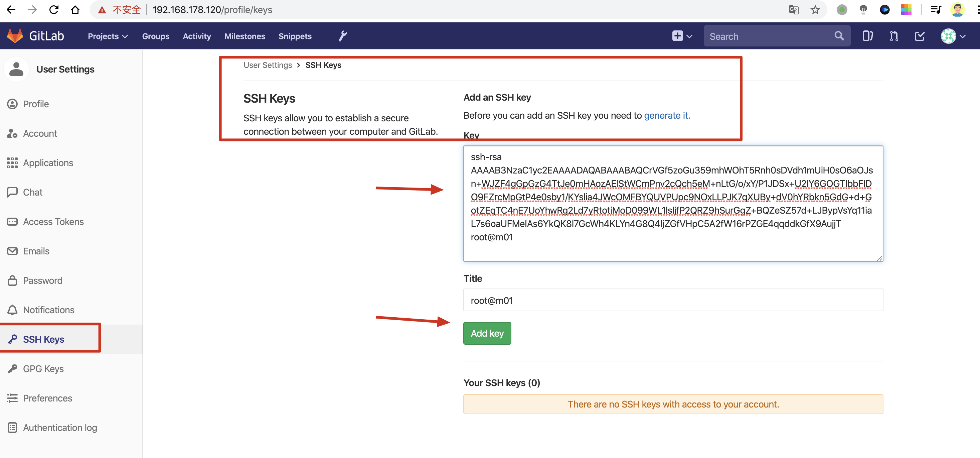Viewport: 980px width, 458px height.
Task: Click the browser address bar URL
Action: [x=212, y=9]
